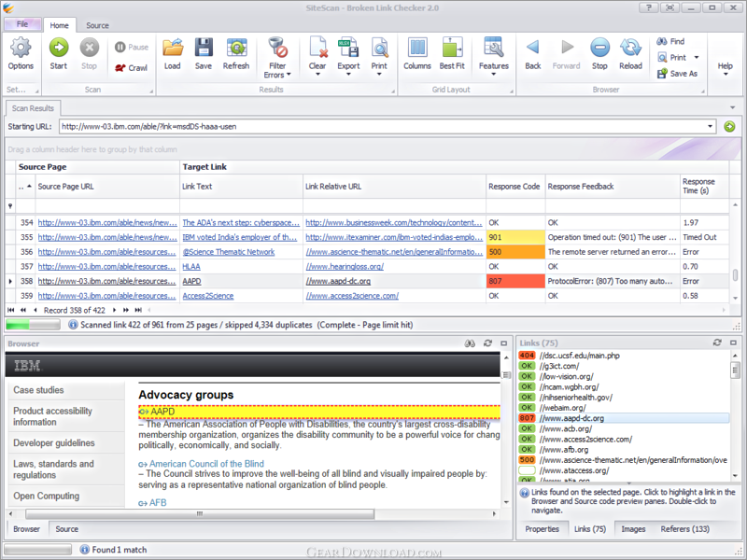
Task: Click the HLAA link text
Action: pyautogui.click(x=191, y=267)
